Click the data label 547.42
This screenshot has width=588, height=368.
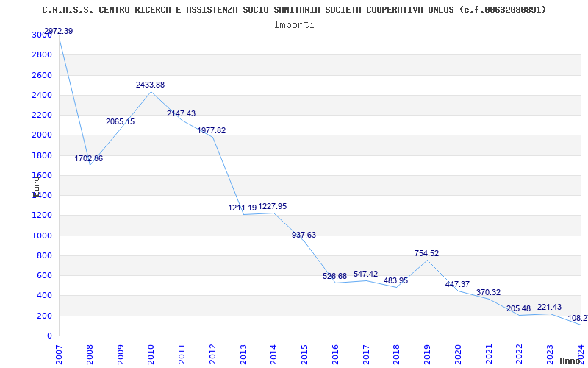point(365,274)
